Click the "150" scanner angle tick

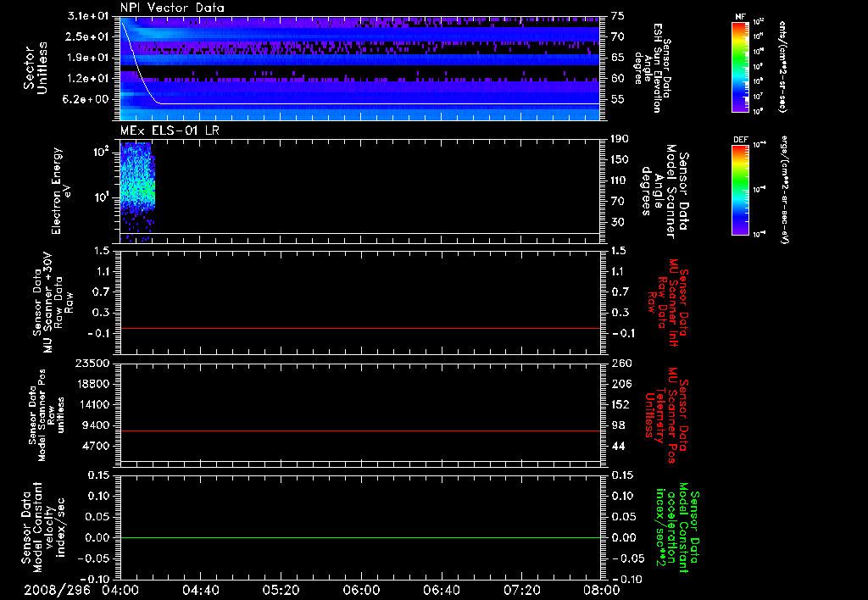tap(620, 159)
